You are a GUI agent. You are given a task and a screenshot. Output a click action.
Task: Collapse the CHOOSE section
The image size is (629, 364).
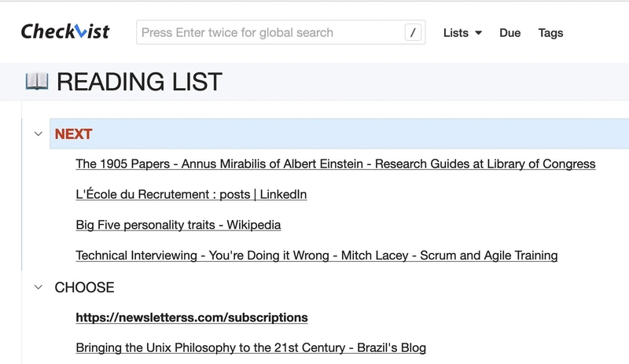(38, 287)
